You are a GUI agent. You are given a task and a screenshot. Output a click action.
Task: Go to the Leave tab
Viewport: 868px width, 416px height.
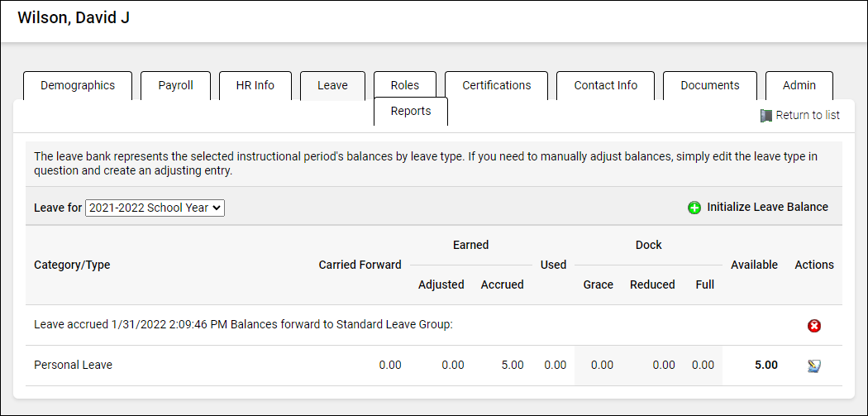332,85
